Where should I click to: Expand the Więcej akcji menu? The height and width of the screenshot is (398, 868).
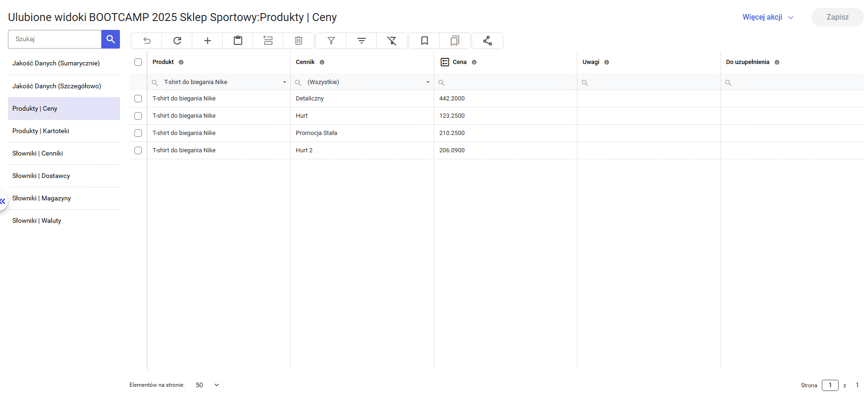click(767, 17)
